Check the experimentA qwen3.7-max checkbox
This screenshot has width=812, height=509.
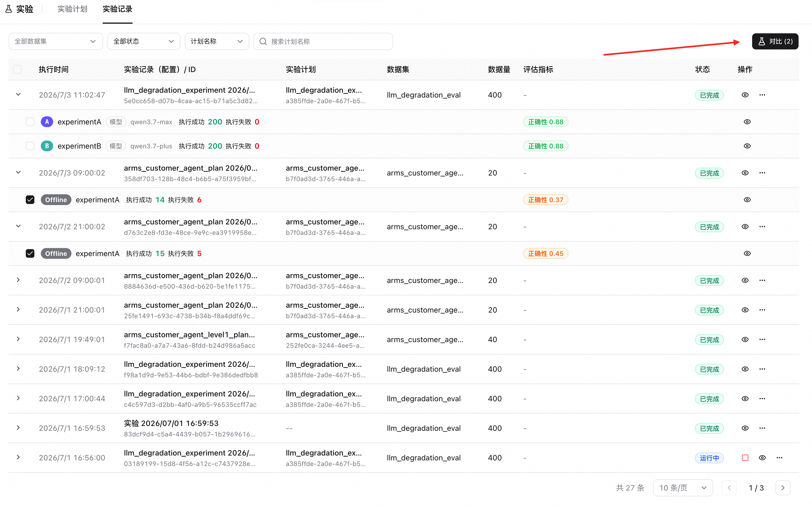[x=30, y=122]
